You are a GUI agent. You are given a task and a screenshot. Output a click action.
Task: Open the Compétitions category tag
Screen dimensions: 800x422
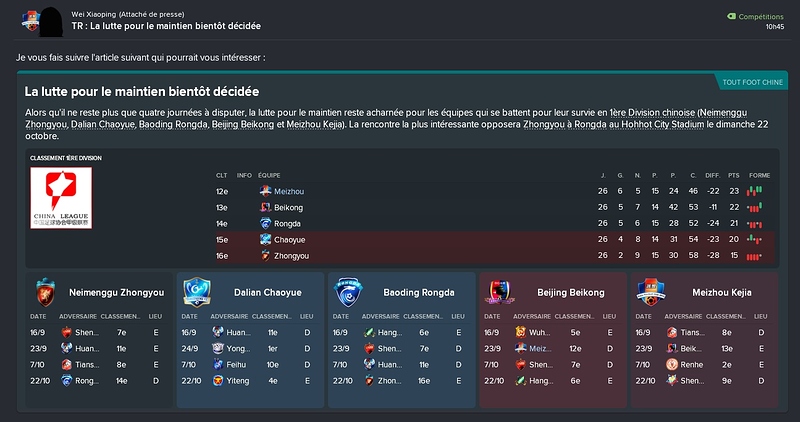click(x=755, y=16)
